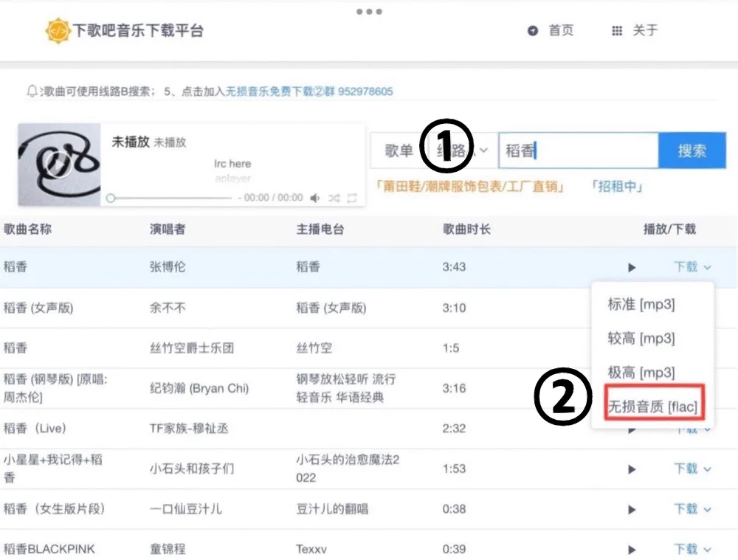Select 无损音质 [flac] download quality
738x560 pixels.
(653, 406)
